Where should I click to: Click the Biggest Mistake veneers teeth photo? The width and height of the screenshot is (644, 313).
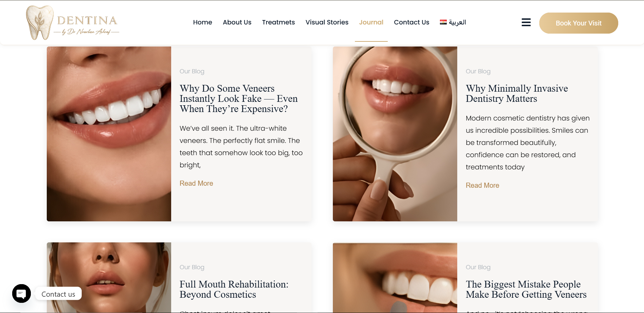point(395,278)
